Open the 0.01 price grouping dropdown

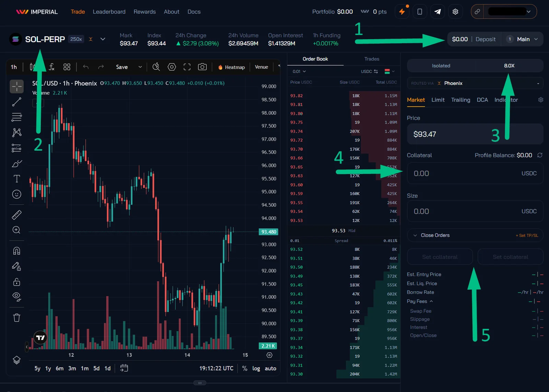pyautogui.click(x=299, y=71)
